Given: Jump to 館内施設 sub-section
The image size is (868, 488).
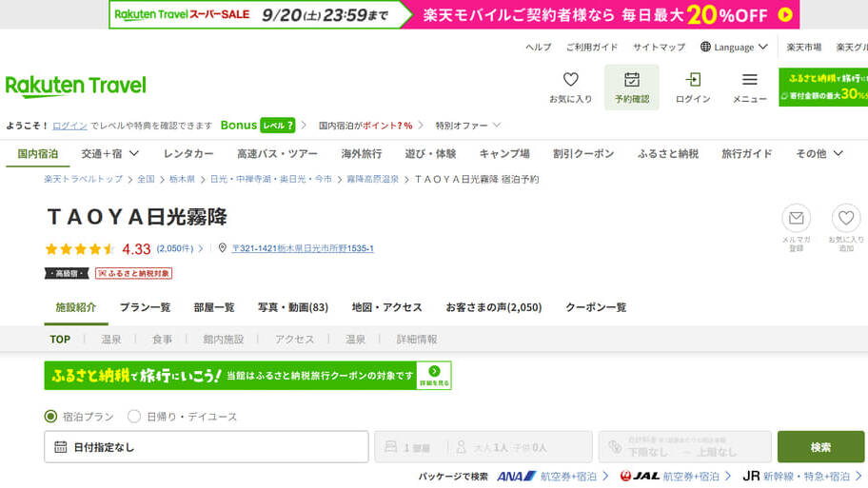Looking at the screenshot, I should click(x=223, y=340).
